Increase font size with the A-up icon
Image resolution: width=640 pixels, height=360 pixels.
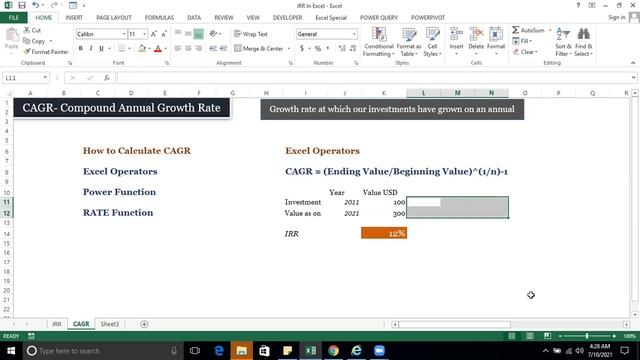click(x=153, y=34)
